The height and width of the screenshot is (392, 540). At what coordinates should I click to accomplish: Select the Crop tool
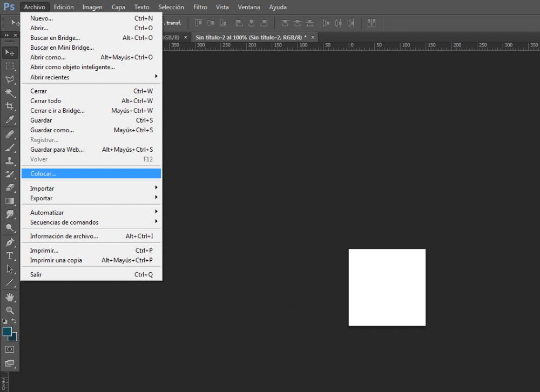tap(10, 106)
